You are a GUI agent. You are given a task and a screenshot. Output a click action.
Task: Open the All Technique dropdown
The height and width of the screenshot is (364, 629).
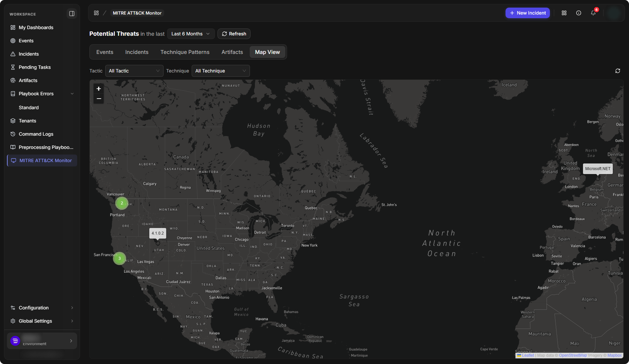click(x=220, y=71)
